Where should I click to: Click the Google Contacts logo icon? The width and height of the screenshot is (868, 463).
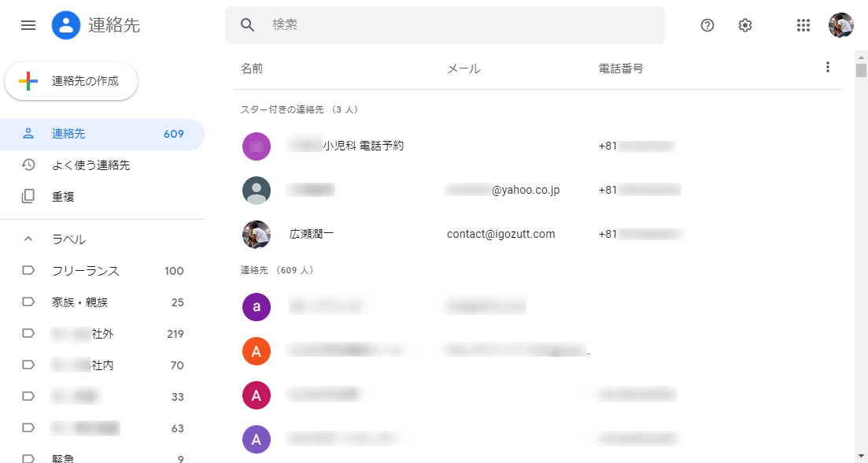66,25
